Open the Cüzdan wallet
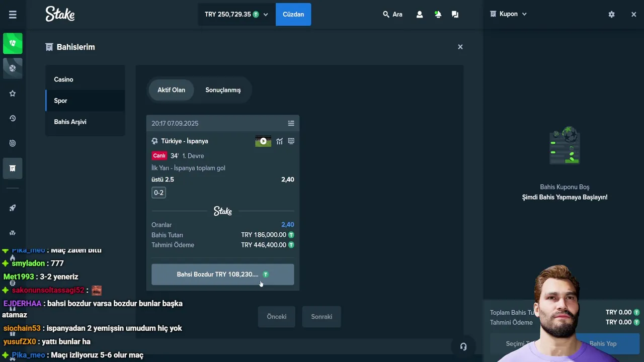This screenshot has width=644, height=362. (x=293, y=14)
